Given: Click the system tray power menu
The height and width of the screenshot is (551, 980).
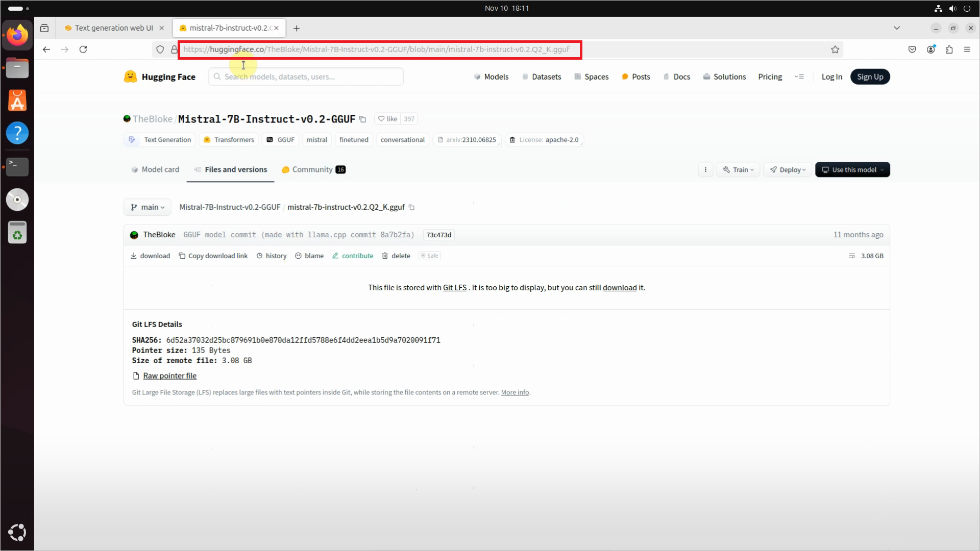Looking at the screenshot, I should point(967,8).
